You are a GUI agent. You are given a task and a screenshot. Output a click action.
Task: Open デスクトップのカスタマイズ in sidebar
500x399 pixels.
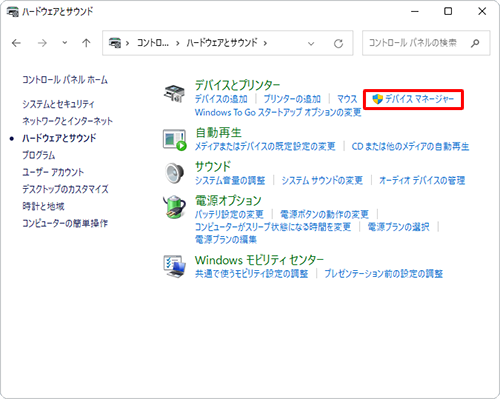(x=65, y=189)
